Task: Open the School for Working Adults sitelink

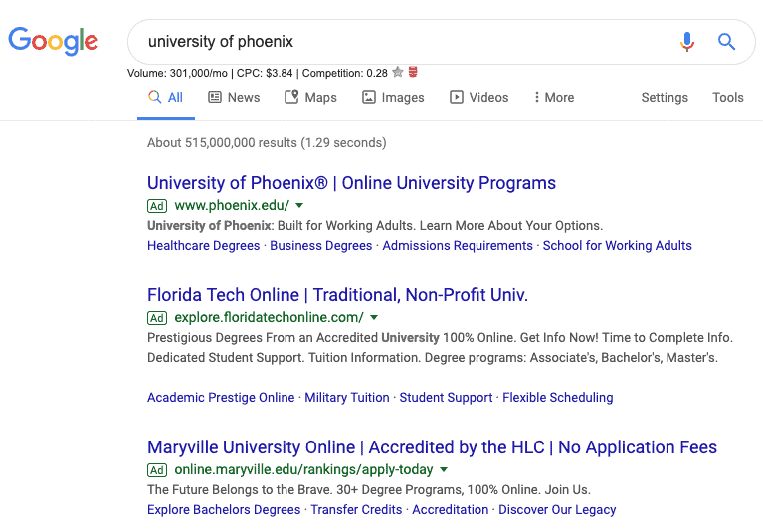Action: (x=617, y=245)
